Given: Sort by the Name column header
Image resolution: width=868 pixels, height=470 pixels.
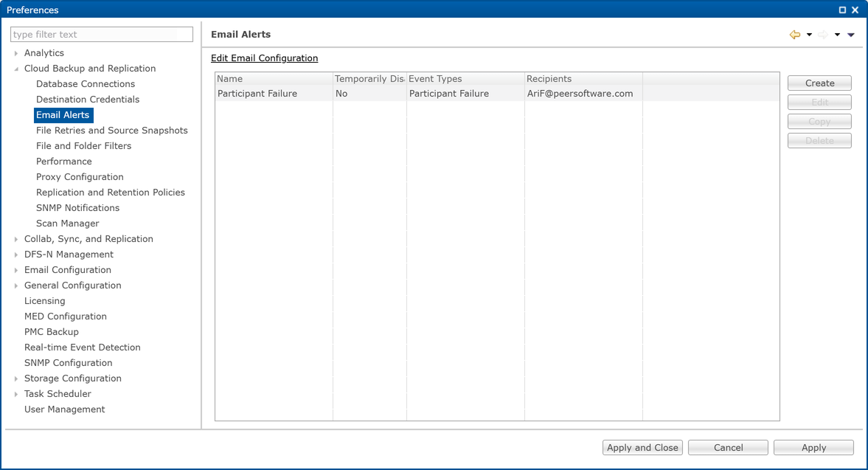Looking at the screenshot, I should [x=274, y=79].
